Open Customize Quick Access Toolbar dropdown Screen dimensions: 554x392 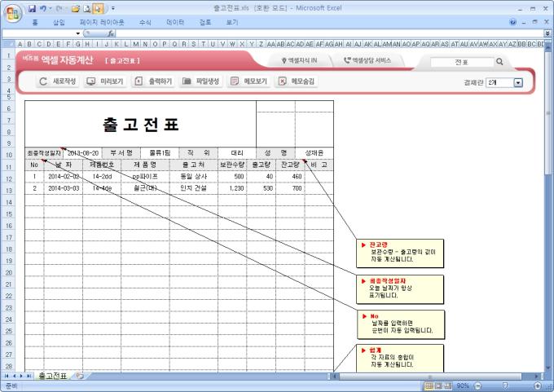click(x=113, y=8)
